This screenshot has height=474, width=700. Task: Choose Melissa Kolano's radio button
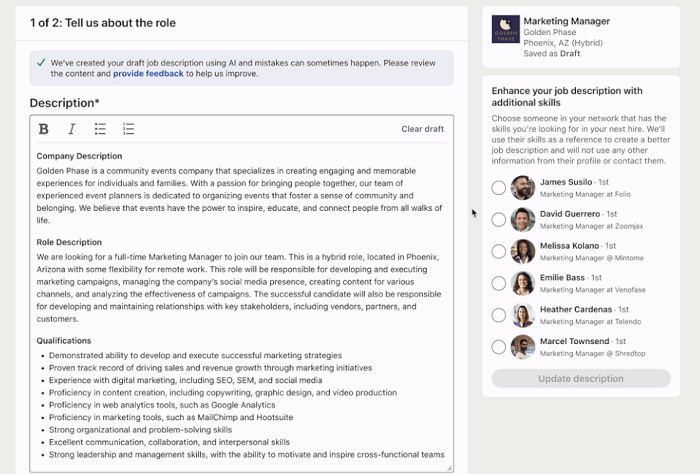pos(498,252)
